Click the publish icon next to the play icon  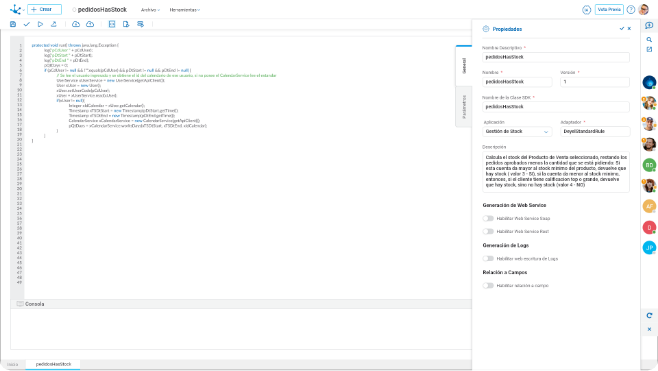[54, 24]
